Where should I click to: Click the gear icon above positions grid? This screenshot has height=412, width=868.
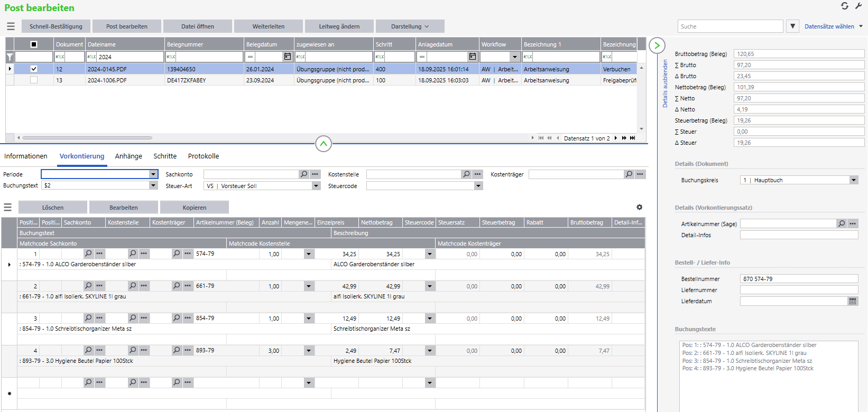click(639, 208)
